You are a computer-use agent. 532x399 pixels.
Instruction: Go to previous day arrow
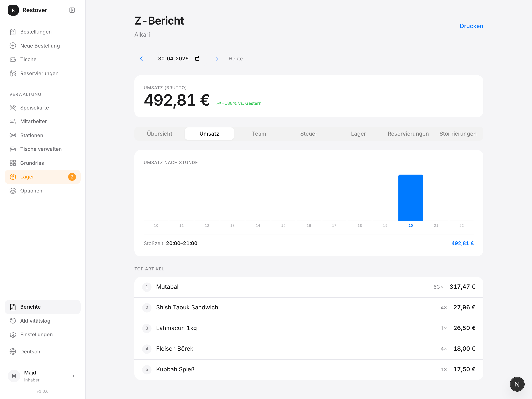click(x=141, y=59)
